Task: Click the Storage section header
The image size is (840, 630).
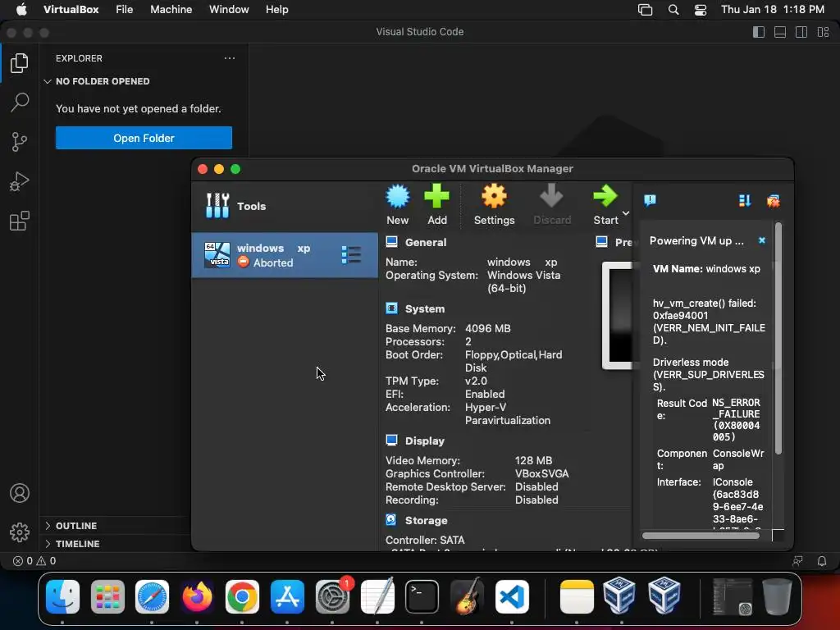Action: click(x=426, y=520)
